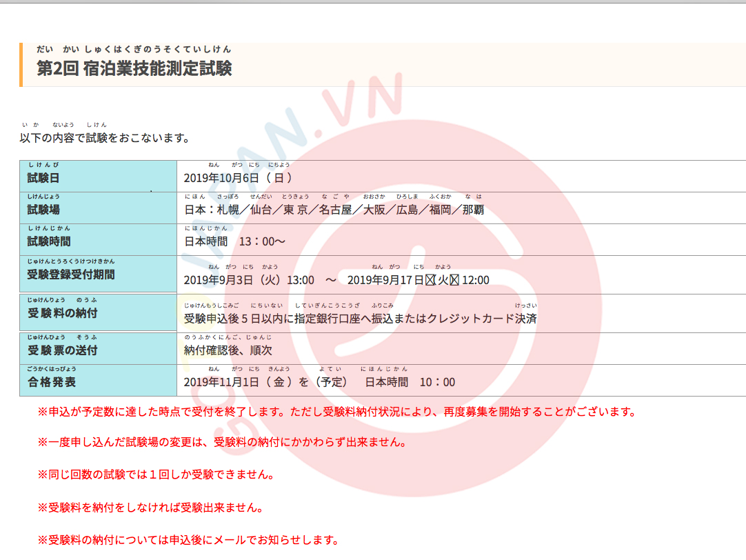The image size is (746, 560).
Task: Click the intro sentence 以下の内容で試験をおこないます
Action: click(x=104, y=138)
